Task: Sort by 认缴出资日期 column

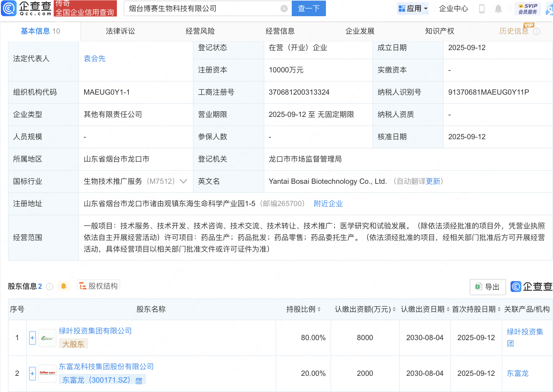Action: click(x=448, y=309)
